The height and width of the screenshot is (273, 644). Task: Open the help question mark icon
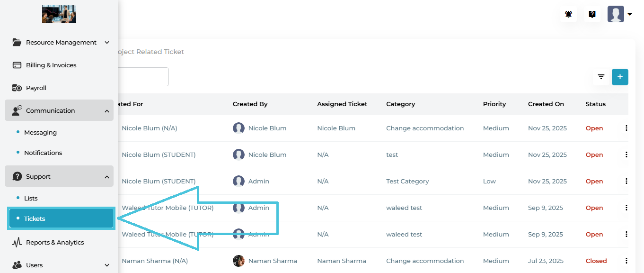pyautogui.click(x=592, y=14)
